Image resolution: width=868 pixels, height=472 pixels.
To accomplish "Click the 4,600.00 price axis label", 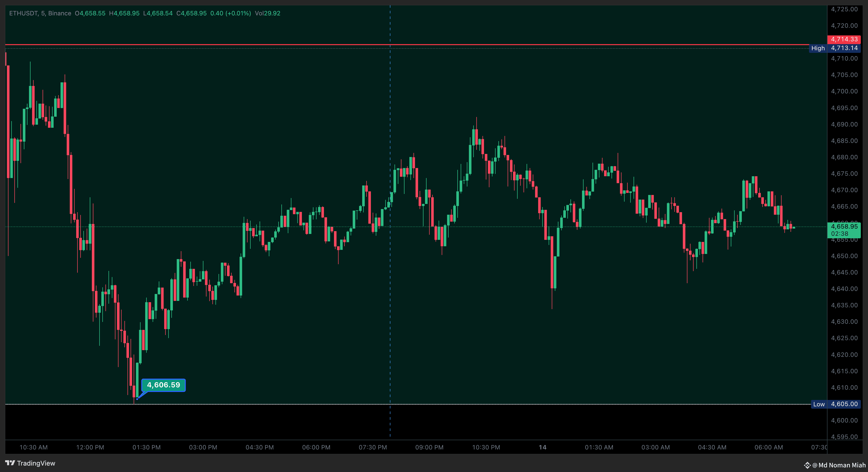I will coord(844,420).
